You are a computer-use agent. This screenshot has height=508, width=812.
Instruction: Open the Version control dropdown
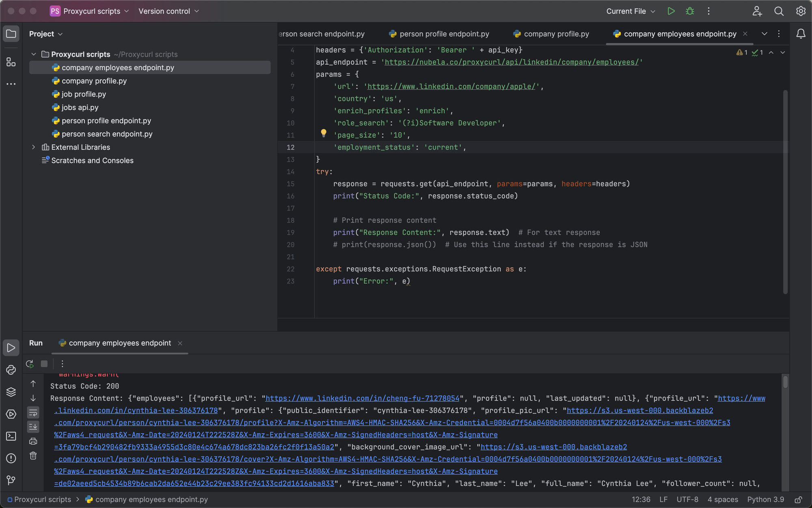point(168,11)
